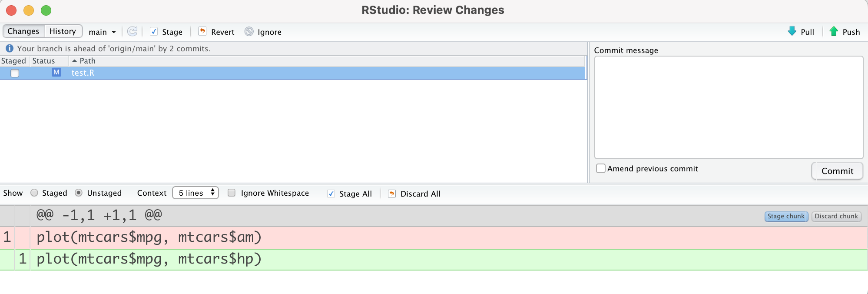Enable Amend previous commit checkbox
This screenshot has height=294, width=868.
point(601,168)
